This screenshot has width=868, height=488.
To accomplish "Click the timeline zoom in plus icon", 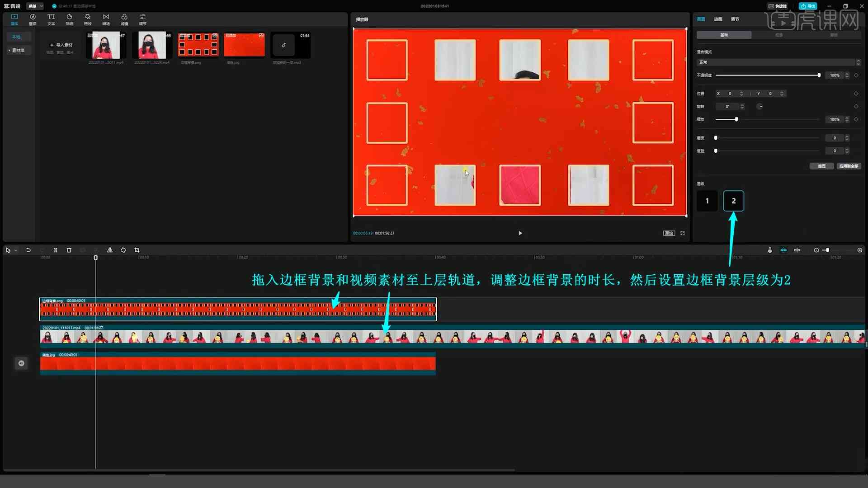I will click(860, 250).
